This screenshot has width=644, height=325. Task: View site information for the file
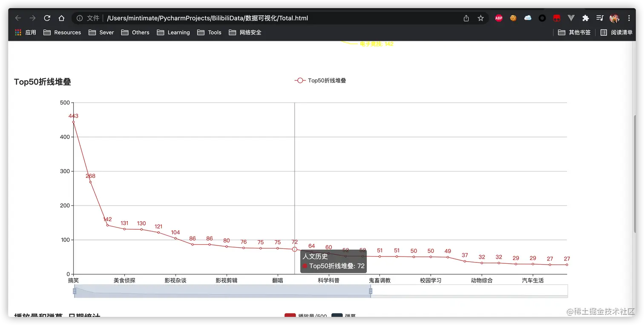(x=80, y=18)
